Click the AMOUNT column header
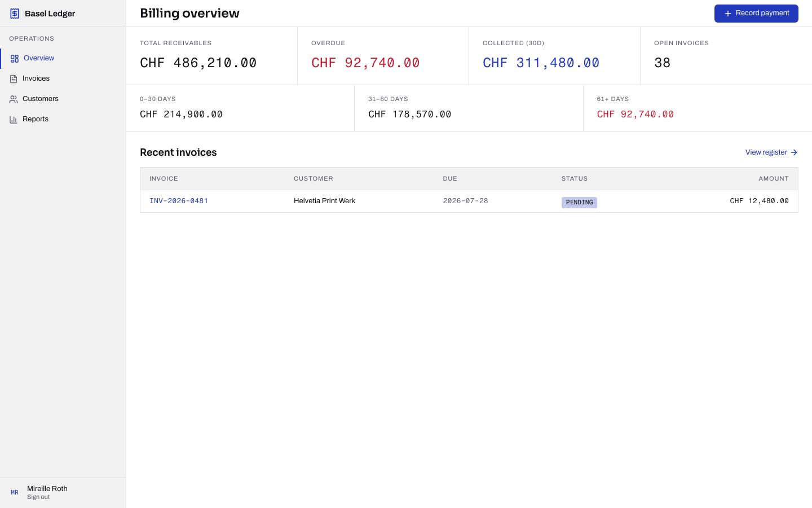The image size is (812, 508). click(x=774, y=178)
